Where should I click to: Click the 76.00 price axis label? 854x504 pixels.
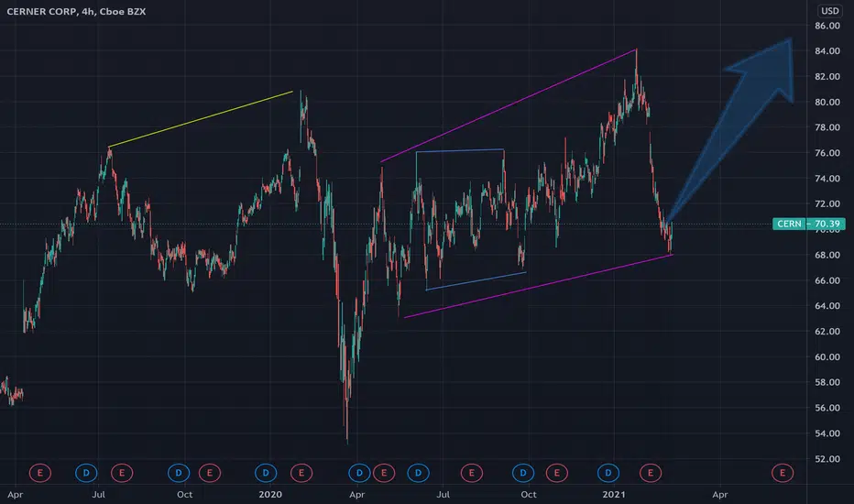point(827,153)
